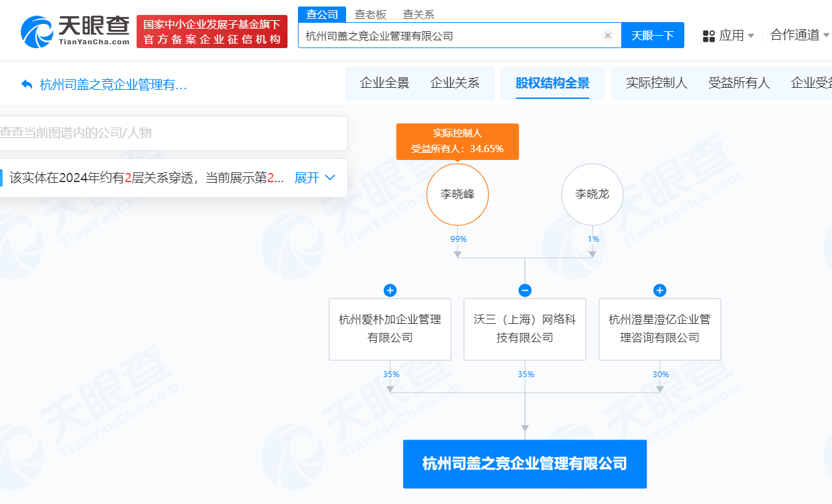
Task: Select the 李晓峰 shareholder node
Action: click(x=457, y=194)
